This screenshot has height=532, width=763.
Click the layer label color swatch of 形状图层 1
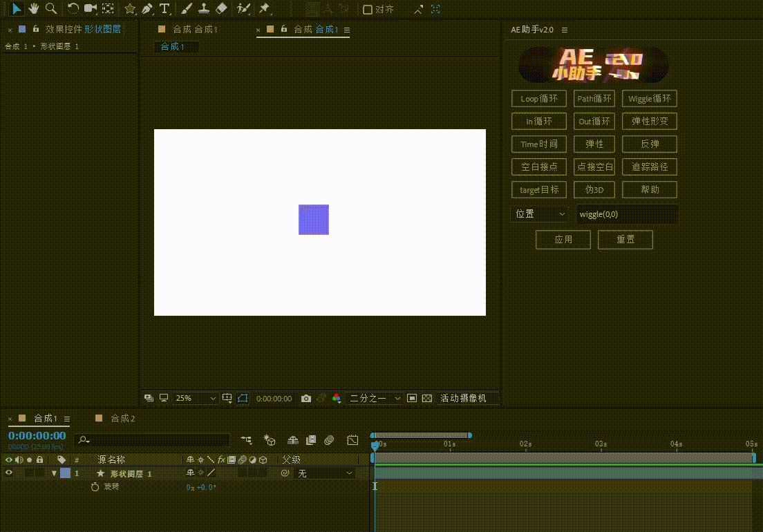point(65,473)
